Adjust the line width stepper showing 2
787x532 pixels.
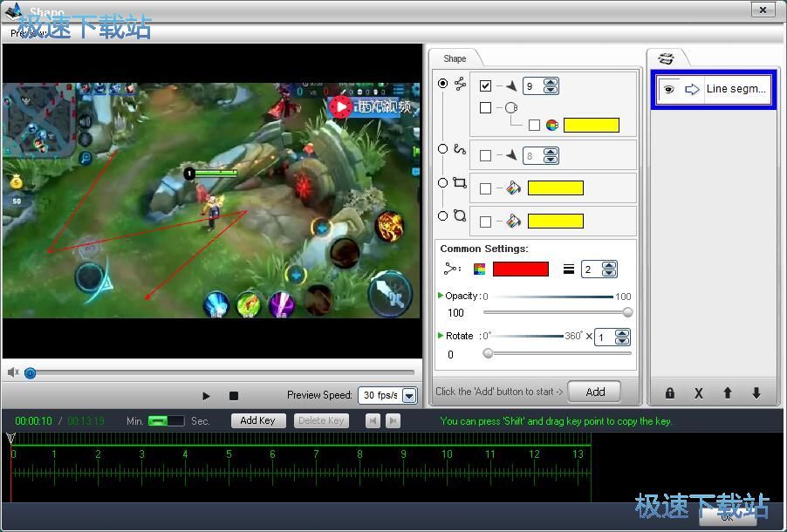[609, 269]
